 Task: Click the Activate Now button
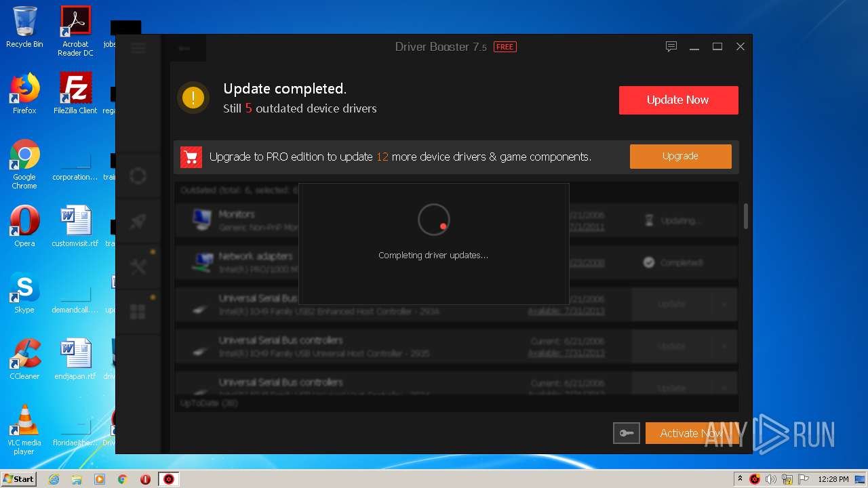click(691, 433)
